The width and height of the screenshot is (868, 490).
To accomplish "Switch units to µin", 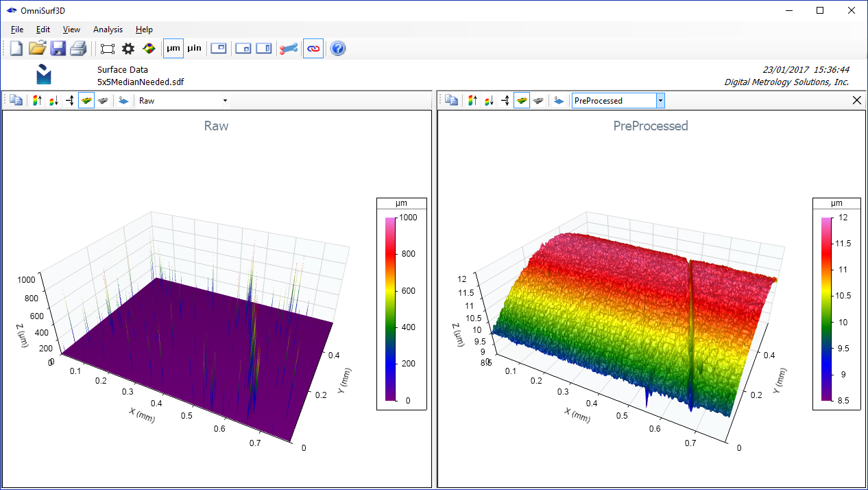I will click(194, 48).
